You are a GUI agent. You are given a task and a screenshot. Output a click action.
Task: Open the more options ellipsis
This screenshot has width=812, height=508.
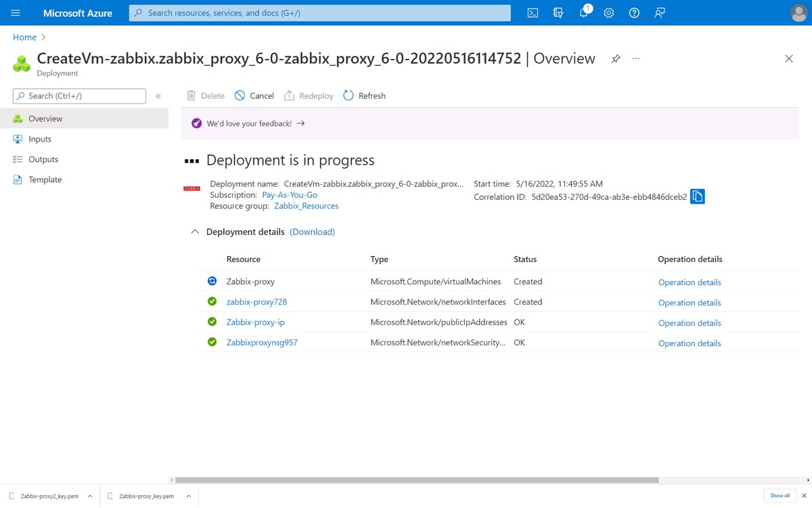[x=636, y=59]
